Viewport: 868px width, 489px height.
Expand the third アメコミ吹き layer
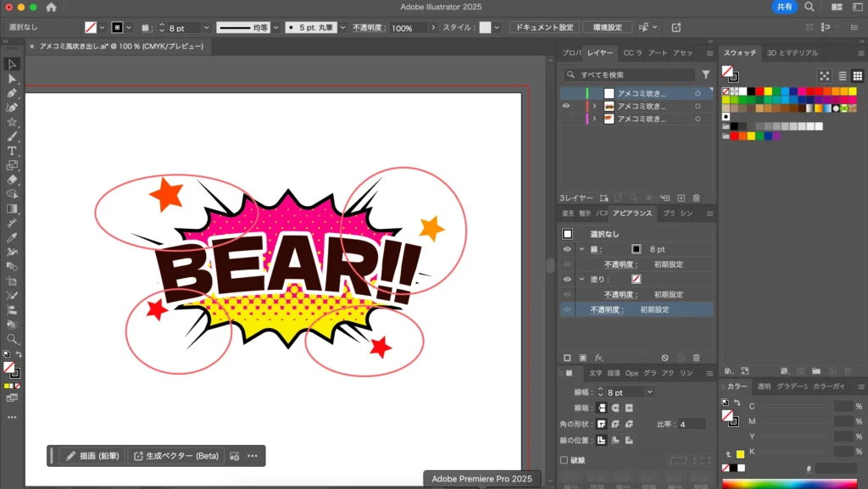point(594,119)
